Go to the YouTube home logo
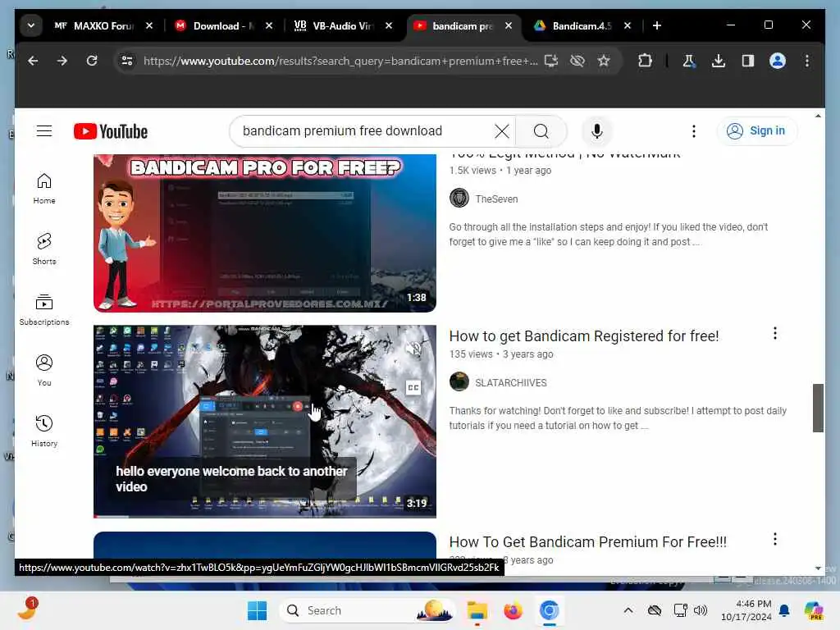 coord(111,131)
